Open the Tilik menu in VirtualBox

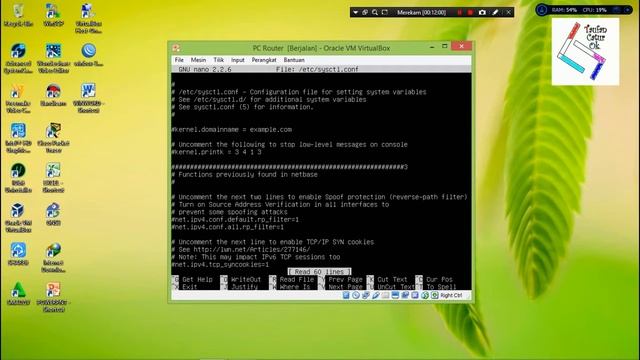[x=218, y=60]
